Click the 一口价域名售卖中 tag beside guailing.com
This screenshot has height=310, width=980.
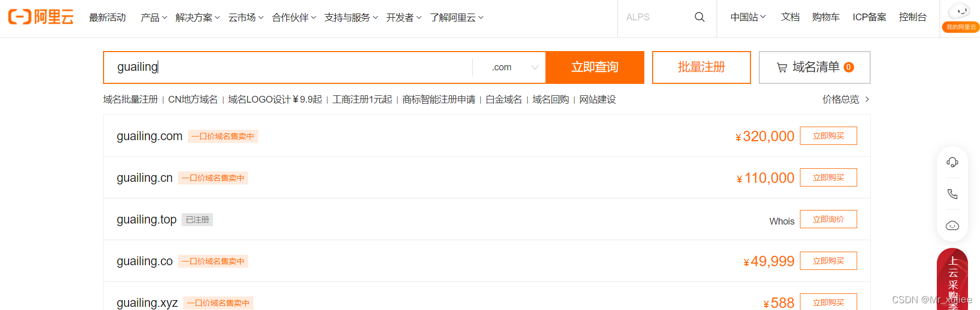[223, 137]
